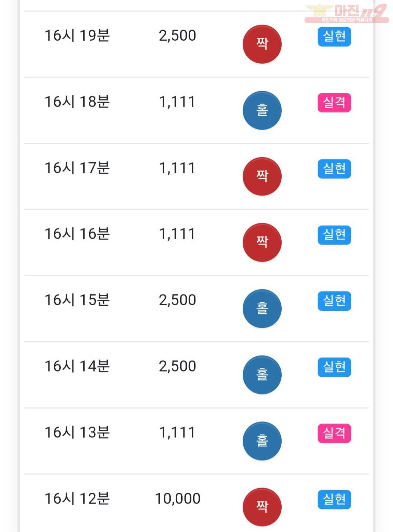Select the red 짝 circle at 16시 17분

click(262, 176)
